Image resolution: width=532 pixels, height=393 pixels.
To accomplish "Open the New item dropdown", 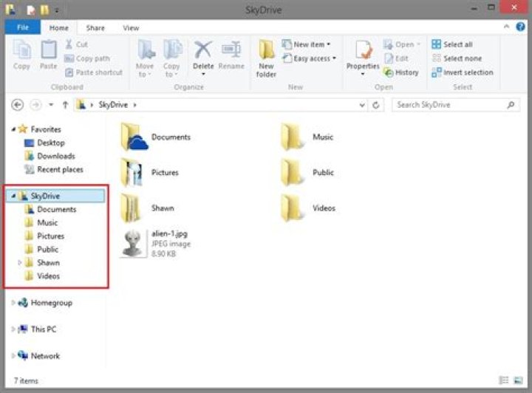I will pyautogui.click(x=307, y=44).
